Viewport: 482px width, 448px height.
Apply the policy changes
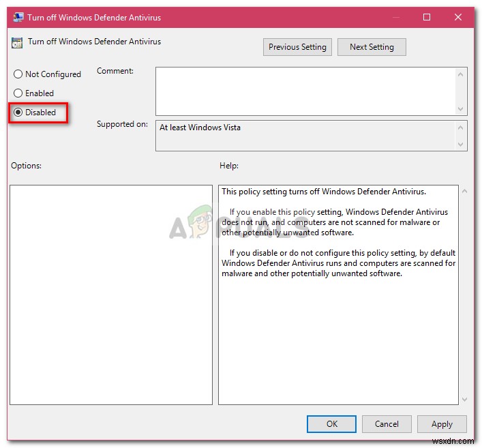(x=442, y=424)
